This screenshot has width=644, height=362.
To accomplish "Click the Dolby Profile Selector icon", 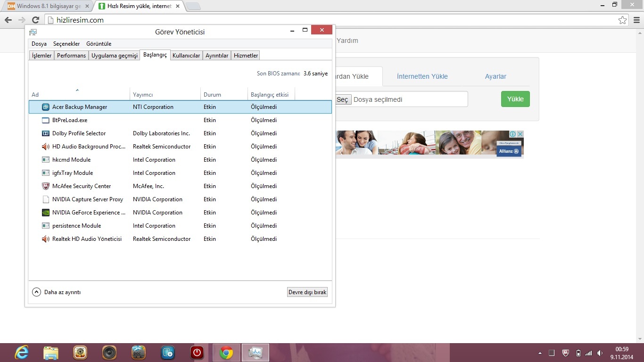I will point(46,133).
